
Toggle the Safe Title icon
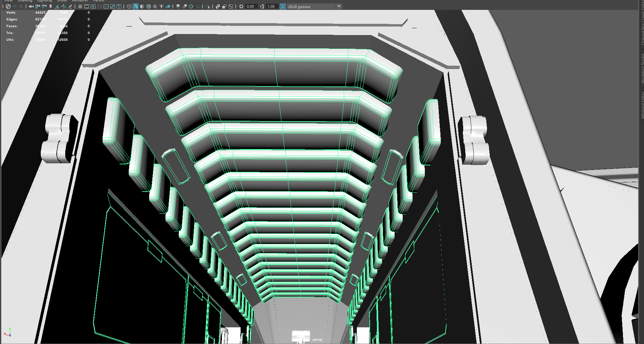click(x=119, y=6)
